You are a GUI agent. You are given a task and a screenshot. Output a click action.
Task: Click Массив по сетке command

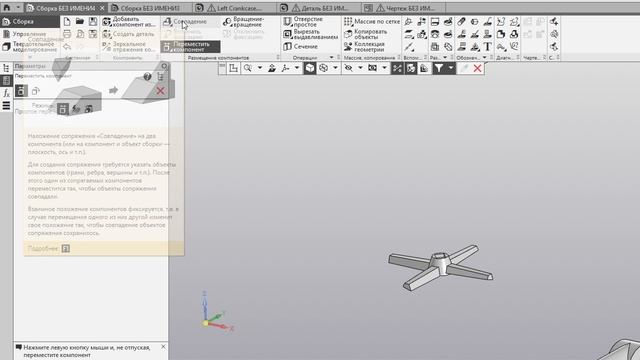point(372,22)
